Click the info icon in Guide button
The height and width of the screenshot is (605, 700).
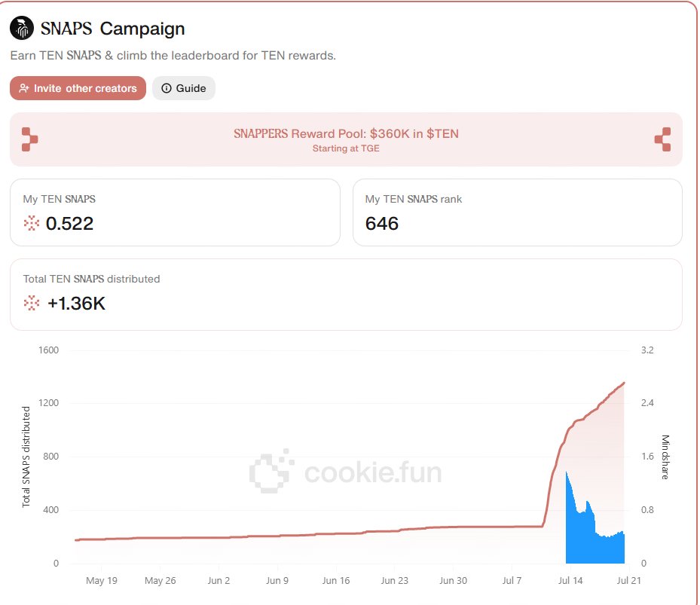coord(166,88)
